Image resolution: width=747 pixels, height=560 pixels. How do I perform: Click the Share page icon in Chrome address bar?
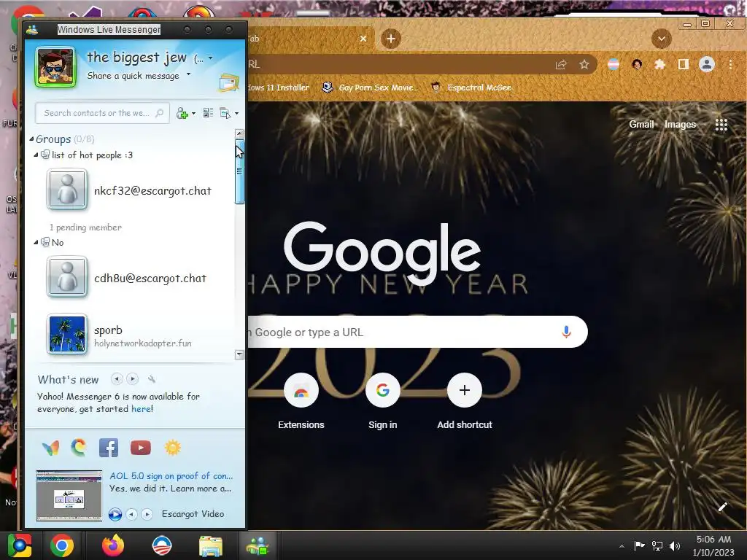tap(561, 64)
